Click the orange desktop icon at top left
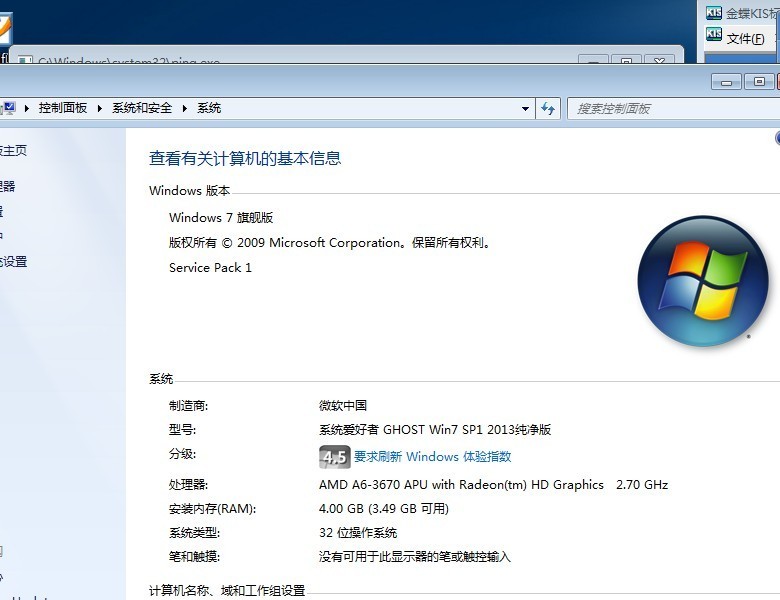Viewport: 780px width, 600px height. click(x=5, y=30)
